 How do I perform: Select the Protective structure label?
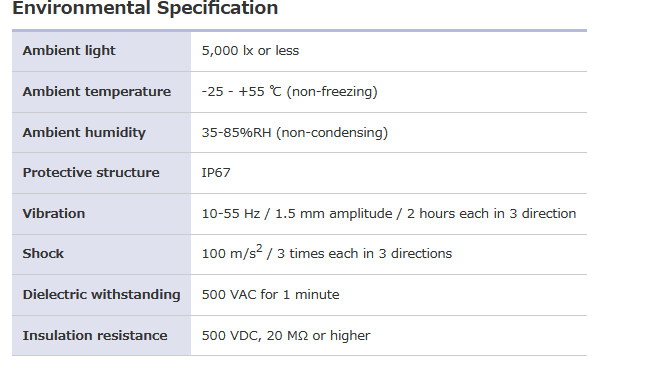tap(91, 173)
